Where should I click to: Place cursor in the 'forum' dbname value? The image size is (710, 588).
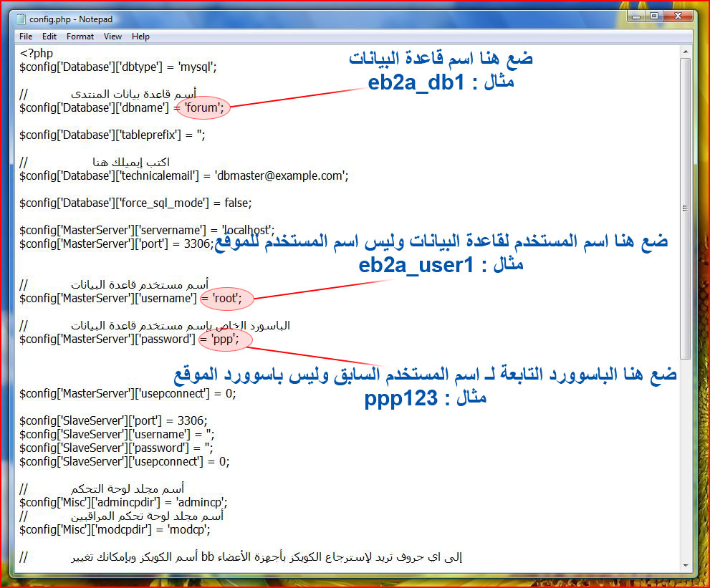(x=203, y=108)
